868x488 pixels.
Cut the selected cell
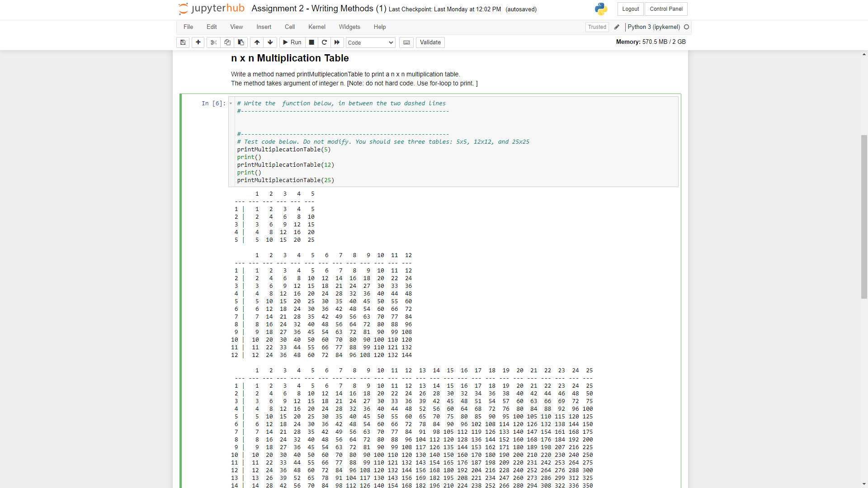(x=213, y=42)
